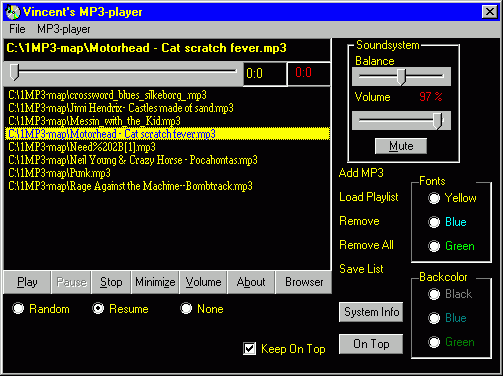Open the Volume button below the playlist

coord(203,282)
